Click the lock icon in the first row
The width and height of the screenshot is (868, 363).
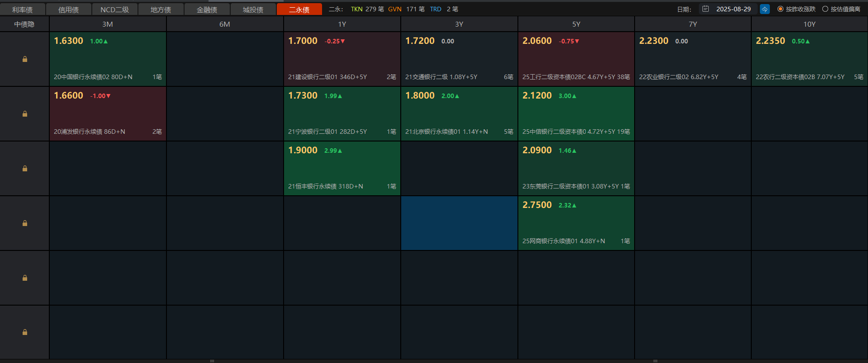tap(25, 59)
